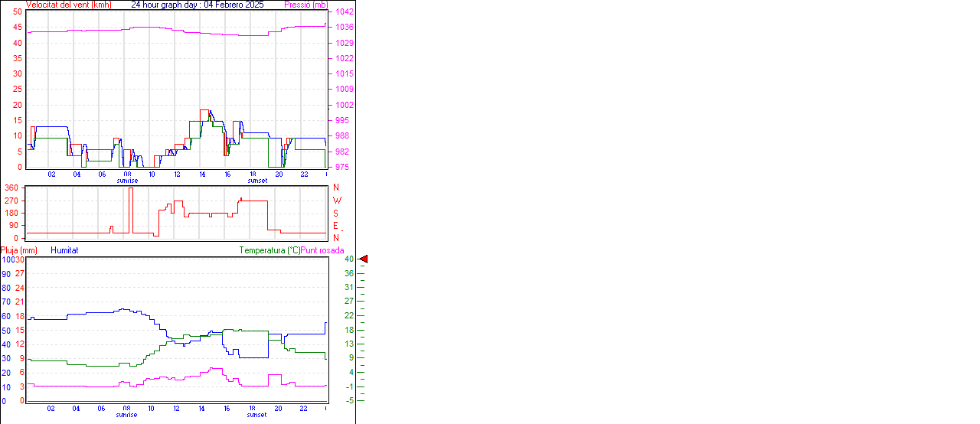Click the blue 'Humitat' legend label
The image size is (980, 424).
(x=64, y=250)
